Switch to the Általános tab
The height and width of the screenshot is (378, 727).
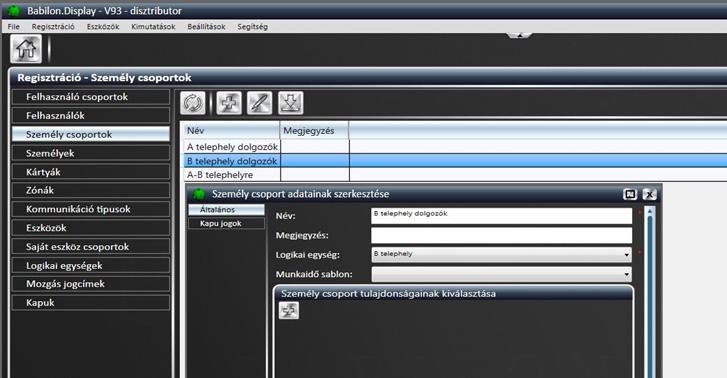(x=227, y=210)
